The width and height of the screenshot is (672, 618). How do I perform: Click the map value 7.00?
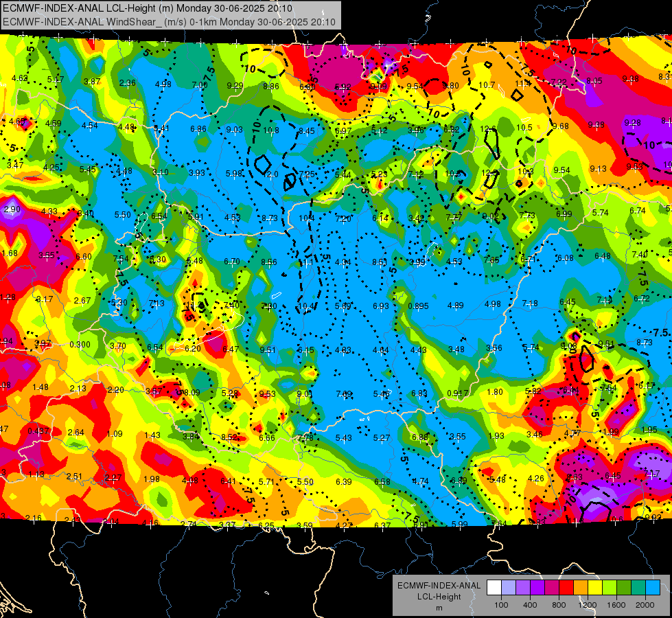(x=200, y=85)
